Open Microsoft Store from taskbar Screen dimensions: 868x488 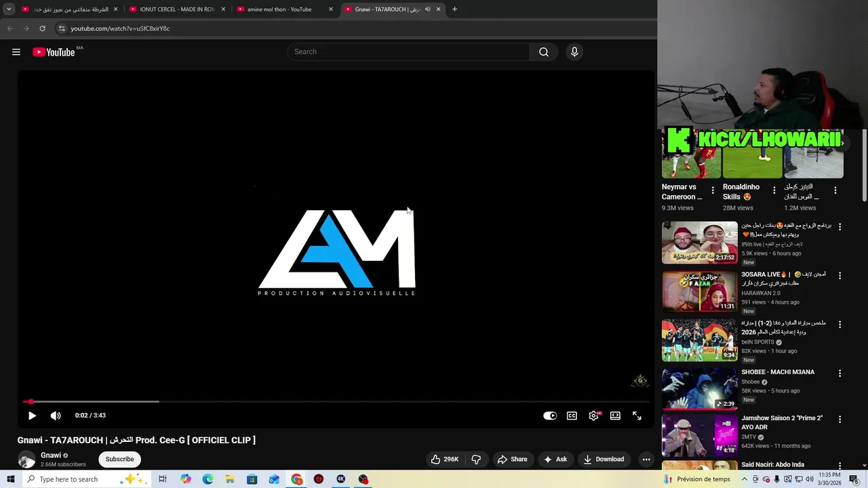[x=252, y=479]
